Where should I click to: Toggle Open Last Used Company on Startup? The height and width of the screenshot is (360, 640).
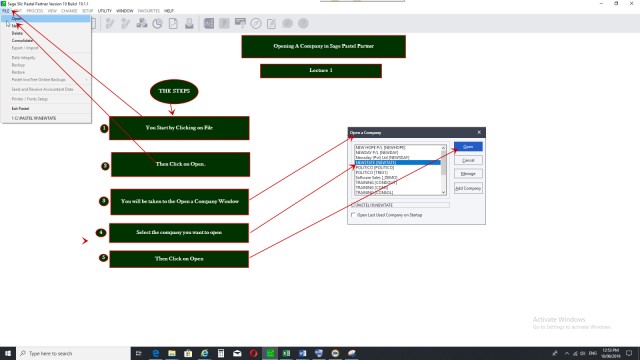pyautogui.click(x=353, y=215)
